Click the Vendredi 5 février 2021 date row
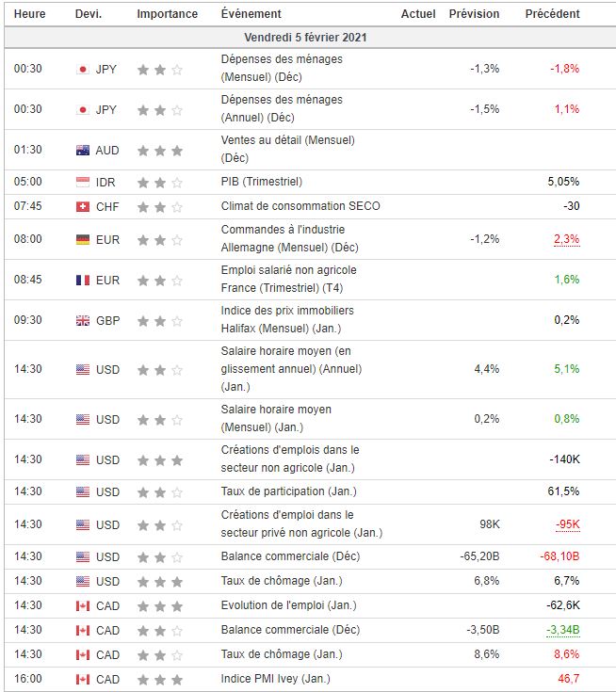Viewport: 616px width, 692px height. 305,38
